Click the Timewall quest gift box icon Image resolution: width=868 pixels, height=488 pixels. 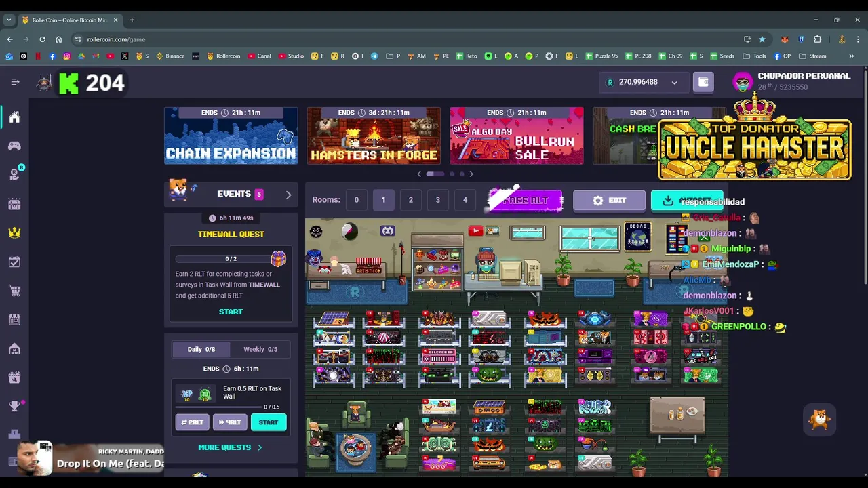[x=278, y=258]
